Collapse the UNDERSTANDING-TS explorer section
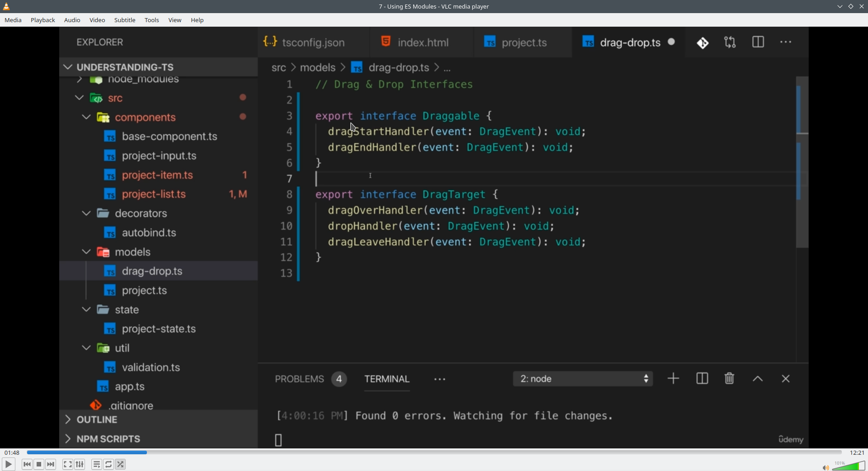This screenshot has height=471, width=868. (158, 67)
